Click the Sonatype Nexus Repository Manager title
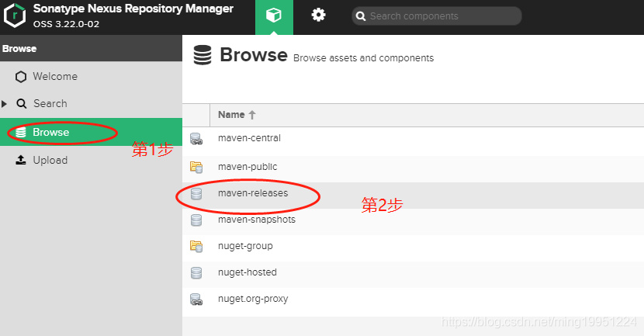Viewport: 644px width, 336px height. coord(133,9)
